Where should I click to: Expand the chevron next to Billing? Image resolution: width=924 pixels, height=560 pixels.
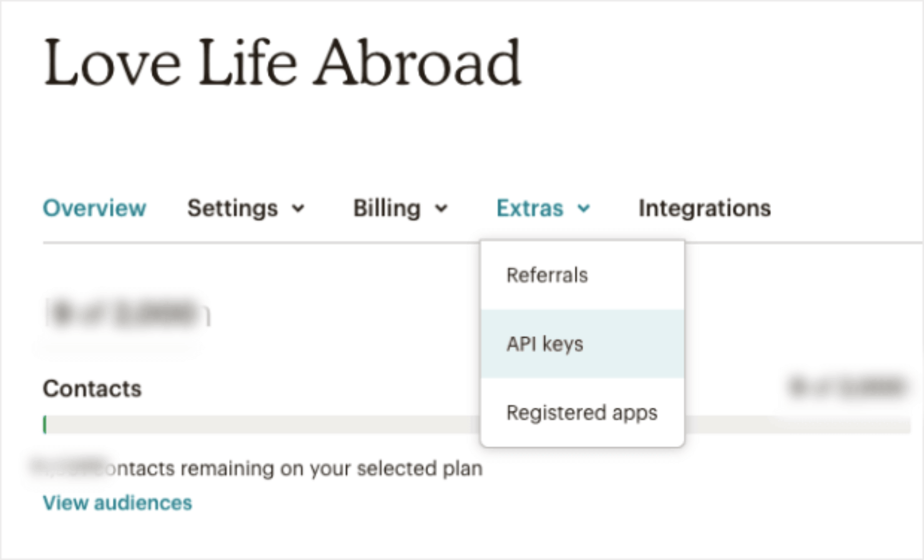click(x=441, y=209)
